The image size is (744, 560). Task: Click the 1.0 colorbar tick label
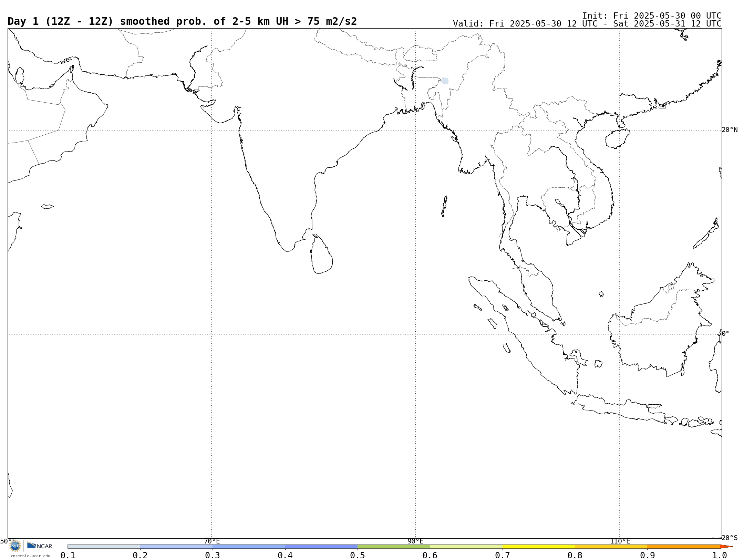720,555
